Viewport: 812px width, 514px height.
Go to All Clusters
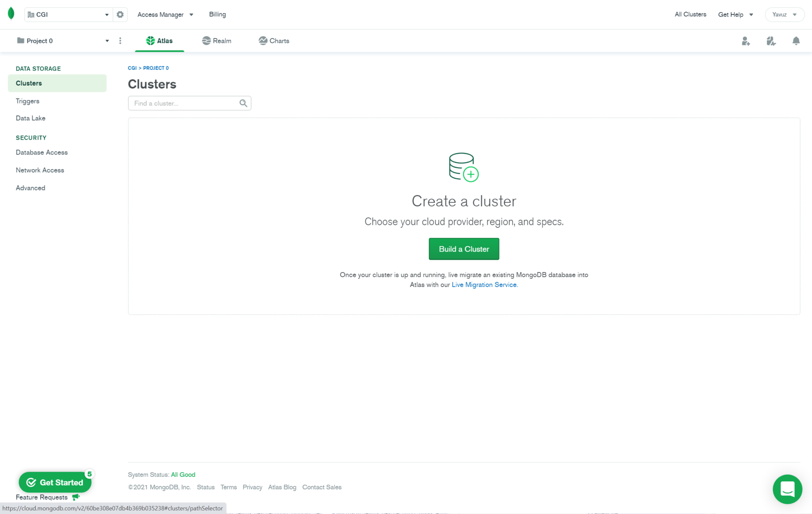[690, 14]
